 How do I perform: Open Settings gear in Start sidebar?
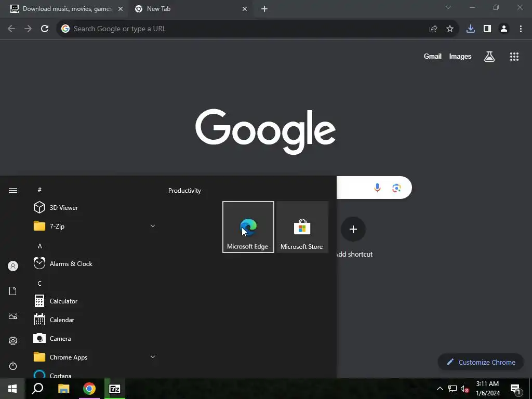[x=13, y=341]
